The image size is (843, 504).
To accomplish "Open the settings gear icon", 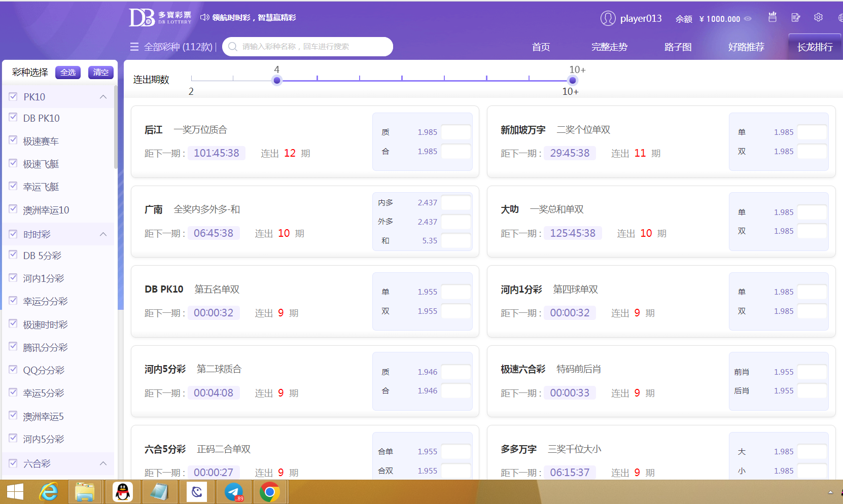I will click(818, 17).
